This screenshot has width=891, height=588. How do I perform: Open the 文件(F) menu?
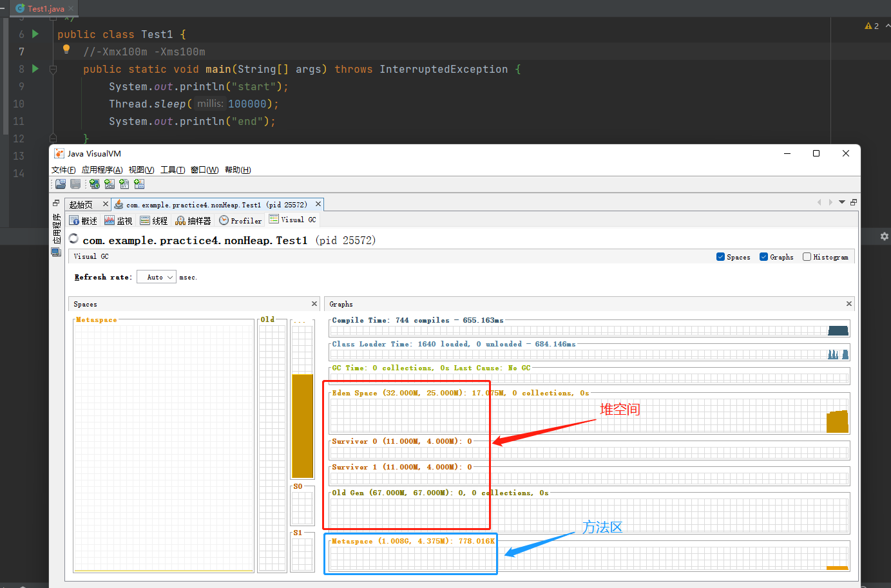point(64,170)
